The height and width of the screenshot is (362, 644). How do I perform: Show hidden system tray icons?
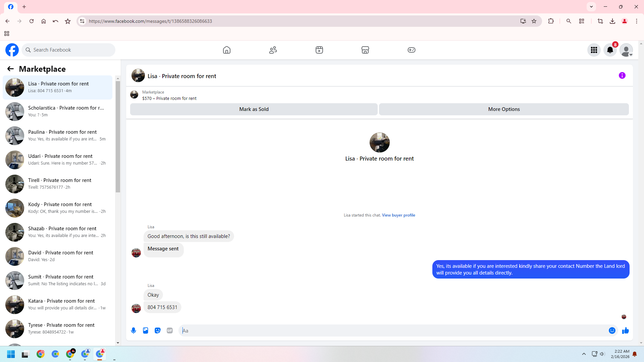click(584, 354)
